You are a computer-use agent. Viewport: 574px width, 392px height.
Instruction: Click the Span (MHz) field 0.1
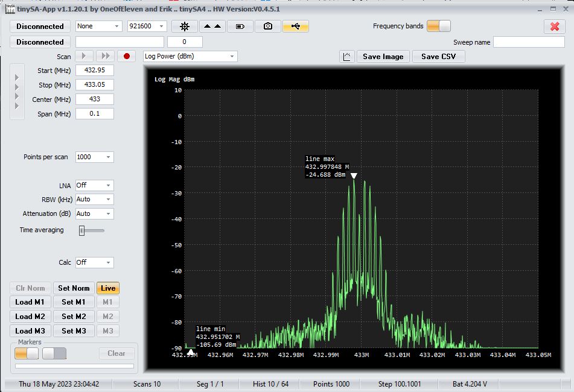pyautogui.click(x=94, y=113)
